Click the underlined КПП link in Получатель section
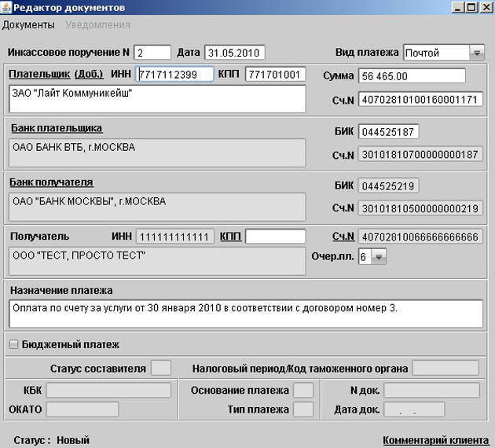This screenshot has width=495, height=448. tap(230, 236)
